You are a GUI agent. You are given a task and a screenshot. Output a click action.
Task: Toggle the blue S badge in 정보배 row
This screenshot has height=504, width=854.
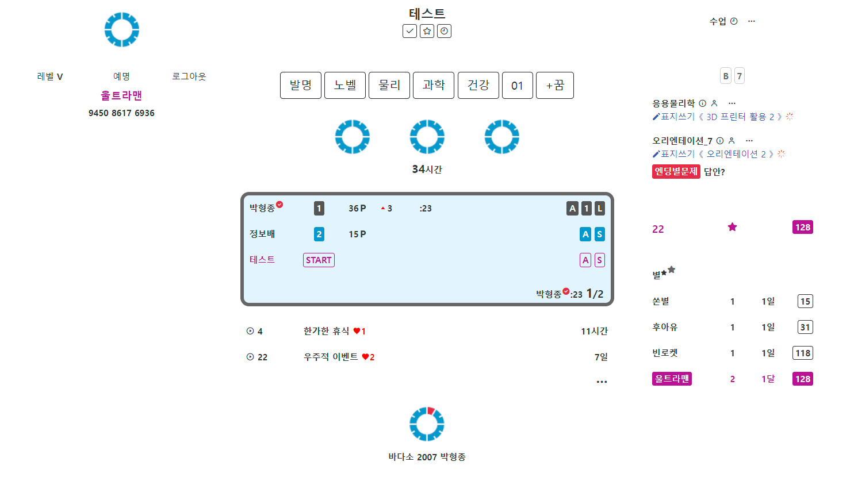click(599, 234)
